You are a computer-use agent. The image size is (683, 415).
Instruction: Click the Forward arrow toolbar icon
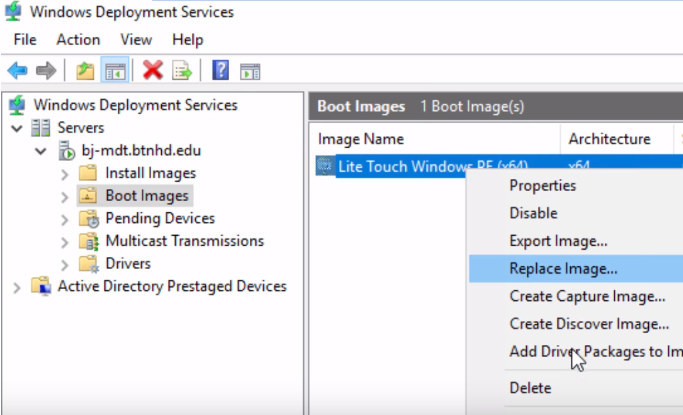click(x=46, y=70)
